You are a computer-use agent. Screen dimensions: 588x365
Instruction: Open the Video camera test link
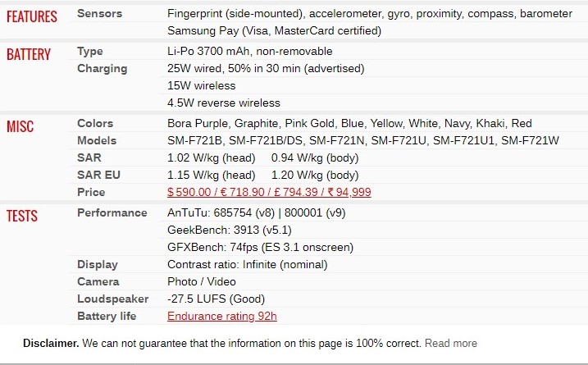221,281
